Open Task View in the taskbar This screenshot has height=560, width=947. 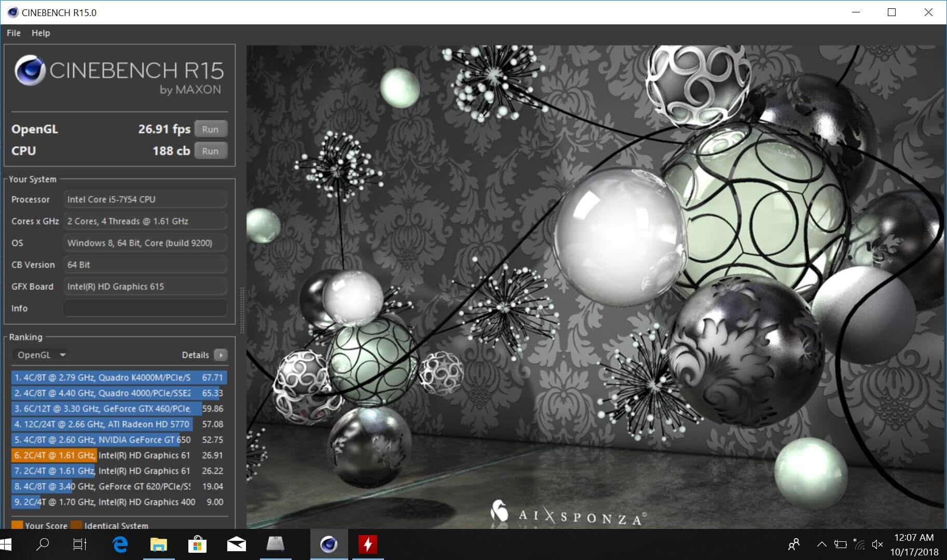point(79,544)
